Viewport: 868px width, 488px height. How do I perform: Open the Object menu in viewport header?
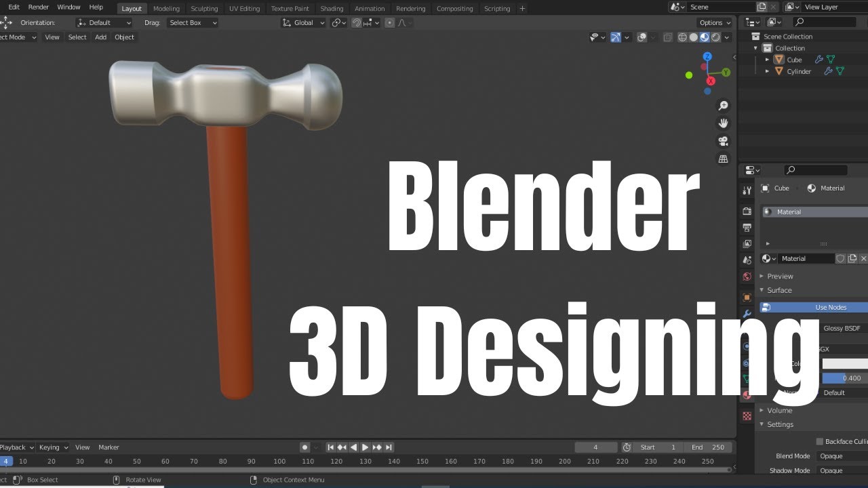[124, 37]
